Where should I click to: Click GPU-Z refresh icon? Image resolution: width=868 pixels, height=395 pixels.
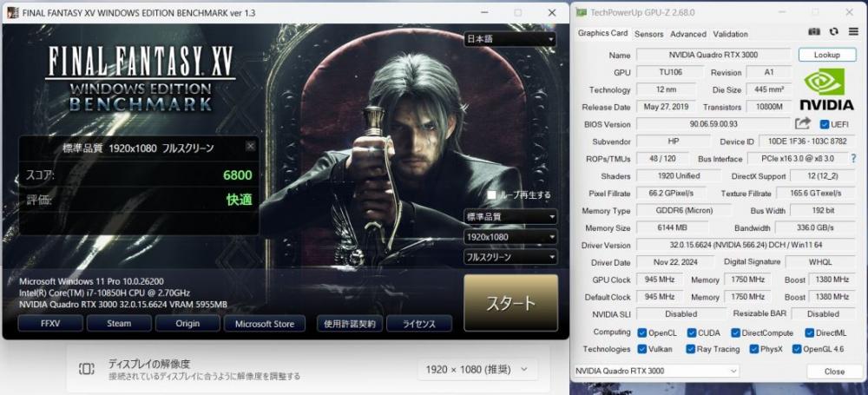833,32
